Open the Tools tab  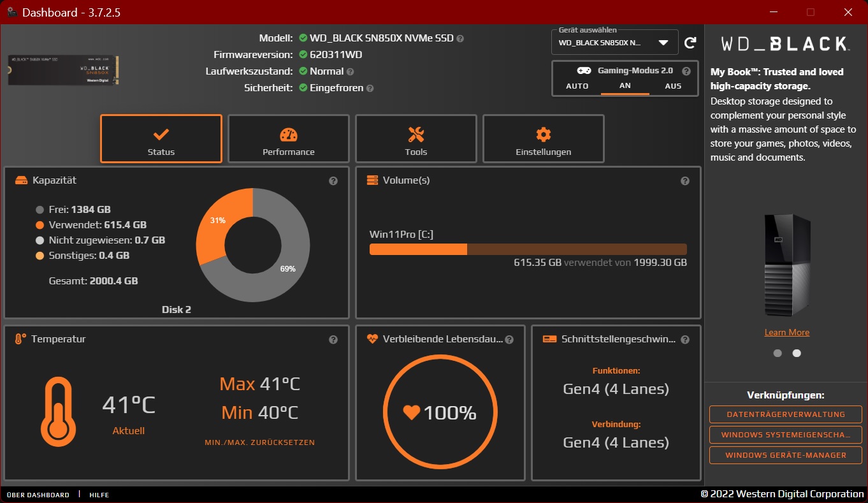coord(416,139)
